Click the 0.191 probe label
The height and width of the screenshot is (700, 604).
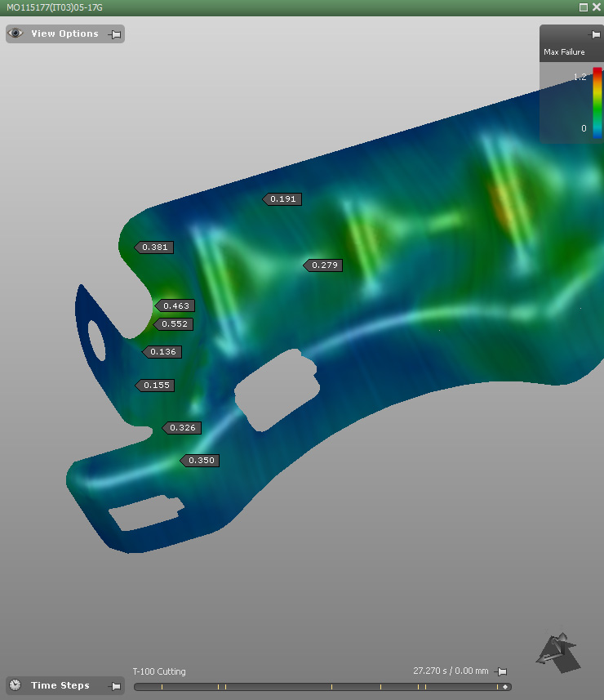pos(282,199)
